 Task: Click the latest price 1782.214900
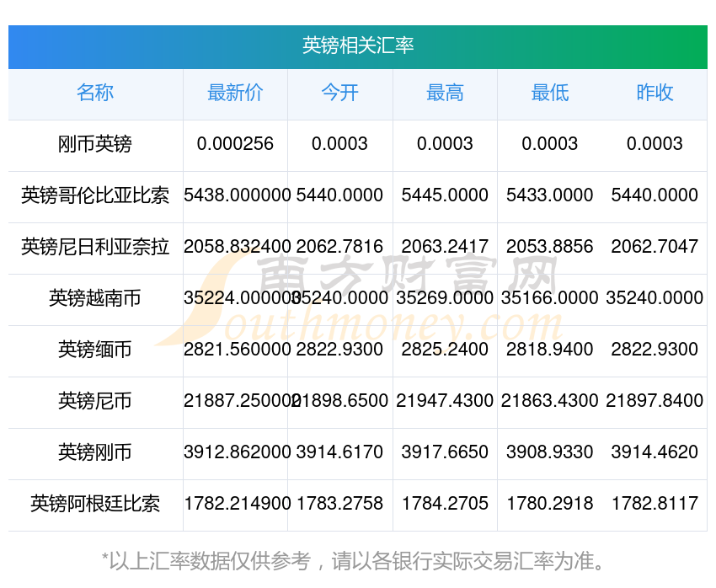(x=238, y=504)
